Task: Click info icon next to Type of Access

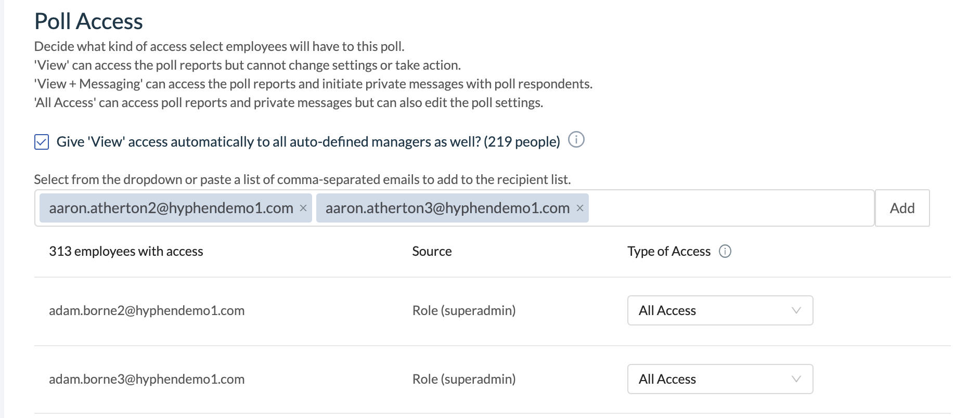Action: point(725,252)
